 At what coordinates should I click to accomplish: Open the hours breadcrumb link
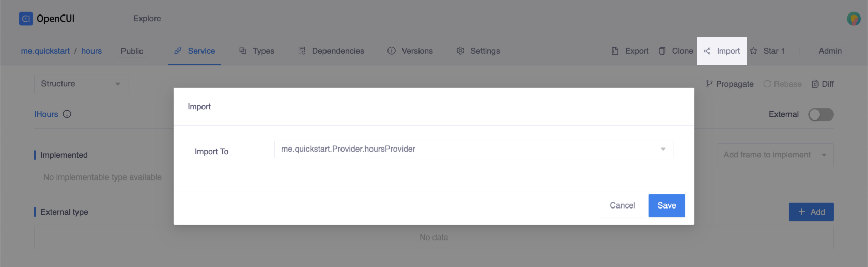pyautogui.click(x=91, y=51)
